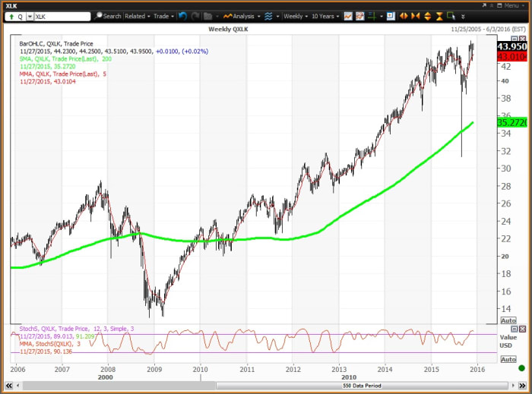The height and width of the screenshot is (394, 532).
Task: Click the Search magnifier button
Action: click(x=108, y=16)
